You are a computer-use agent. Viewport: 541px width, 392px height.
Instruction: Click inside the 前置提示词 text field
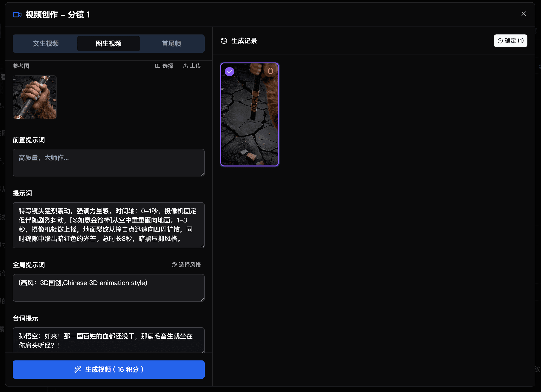108,163
